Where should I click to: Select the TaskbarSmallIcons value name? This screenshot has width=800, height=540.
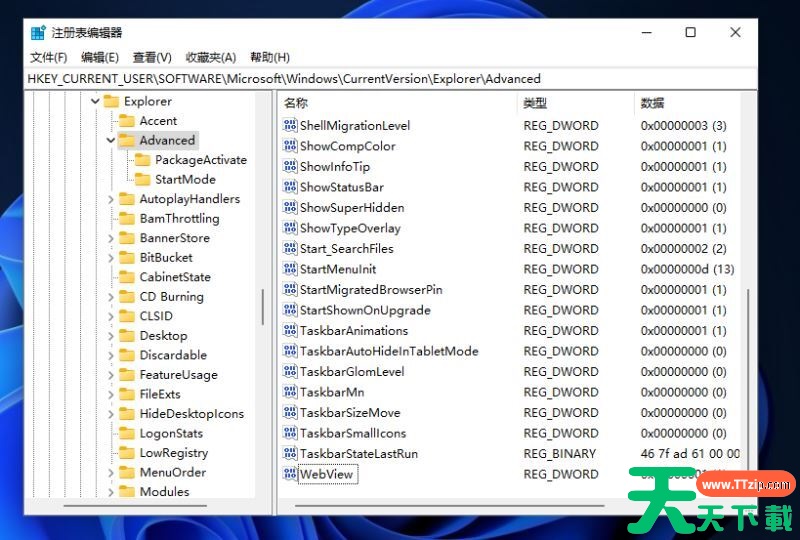tap(353, 433)
